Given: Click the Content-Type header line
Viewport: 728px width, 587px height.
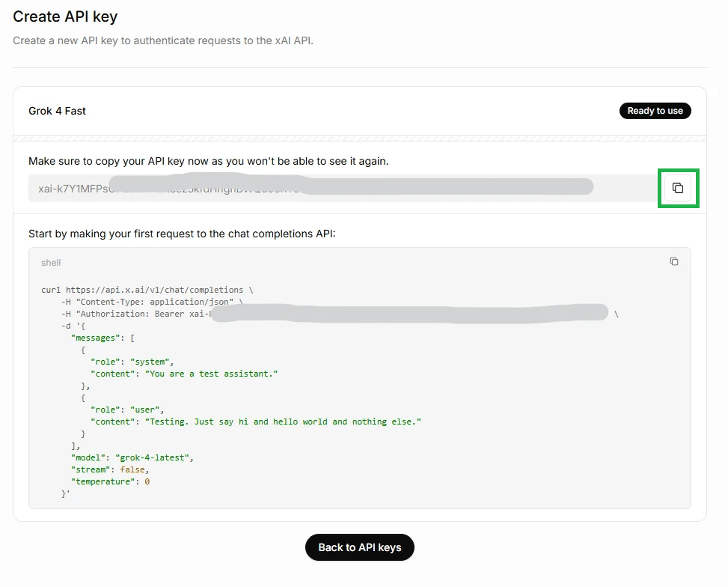Looking at the screenshot, I should (x=153, y=302).
